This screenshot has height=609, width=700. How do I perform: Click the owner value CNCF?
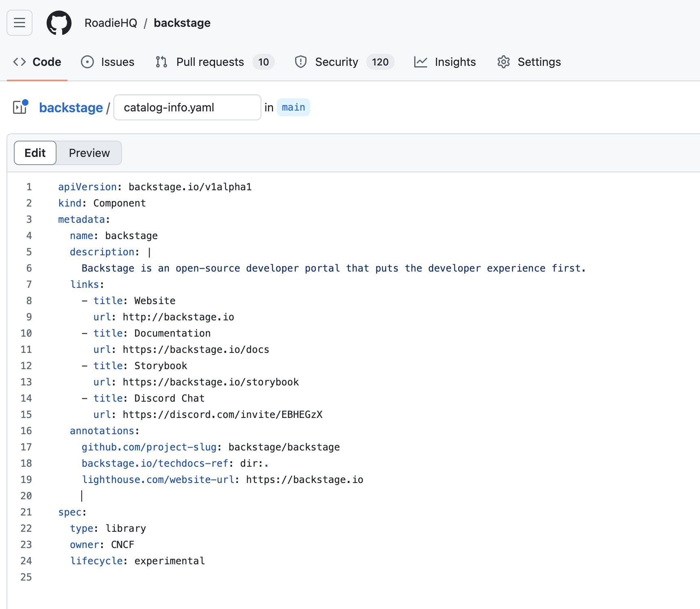(122, 545)
